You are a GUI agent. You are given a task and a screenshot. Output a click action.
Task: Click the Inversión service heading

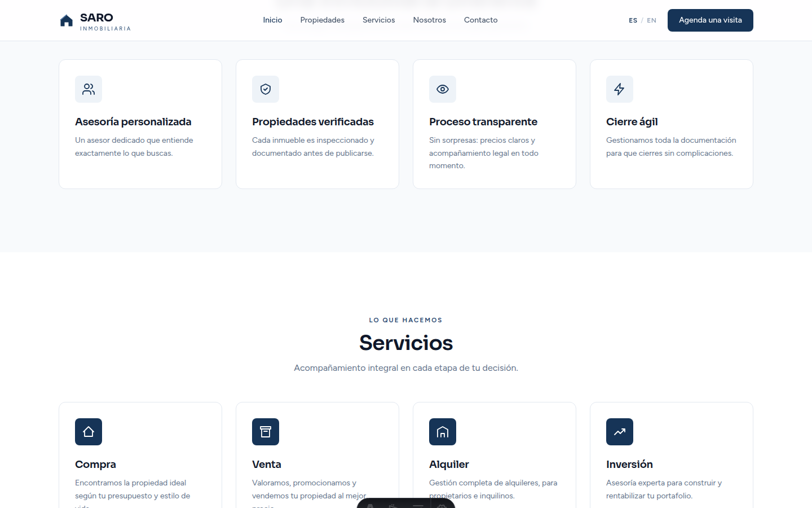(629, 465)
